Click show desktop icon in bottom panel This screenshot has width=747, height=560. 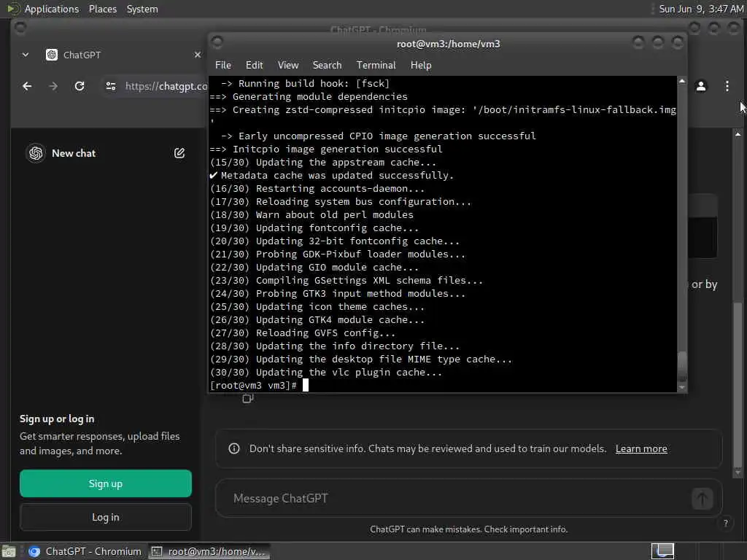[9, 551]
